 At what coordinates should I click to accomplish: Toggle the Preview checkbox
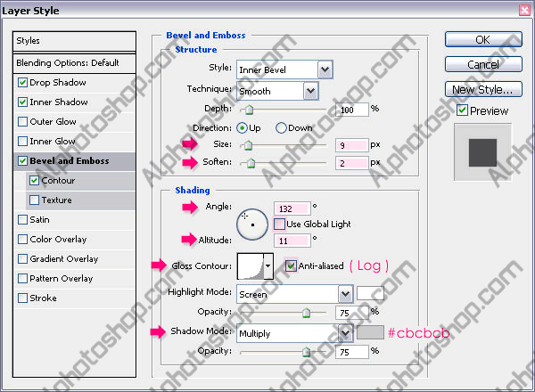[x=462, y=110]
